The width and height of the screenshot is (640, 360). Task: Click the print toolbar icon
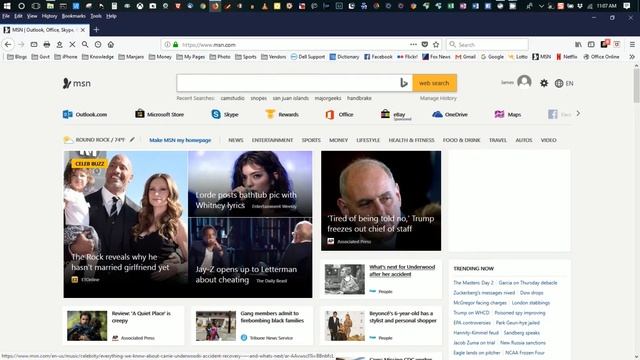tap(47, 44)
